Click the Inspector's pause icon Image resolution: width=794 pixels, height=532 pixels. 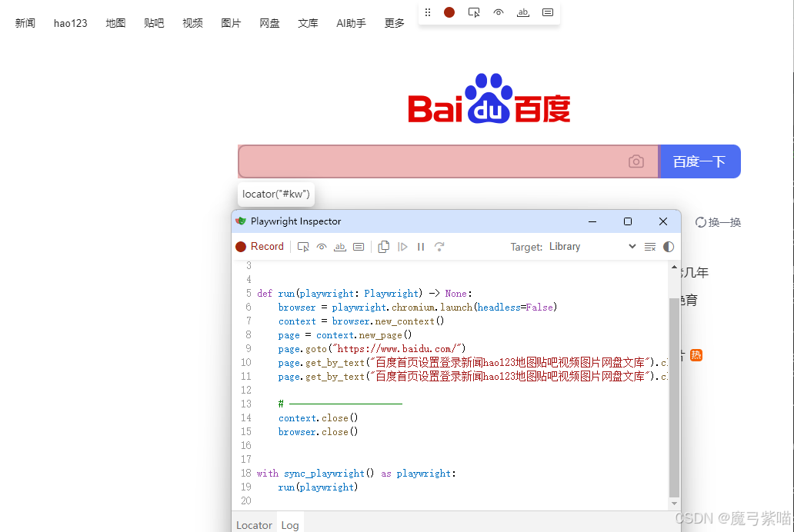[421, 247]
